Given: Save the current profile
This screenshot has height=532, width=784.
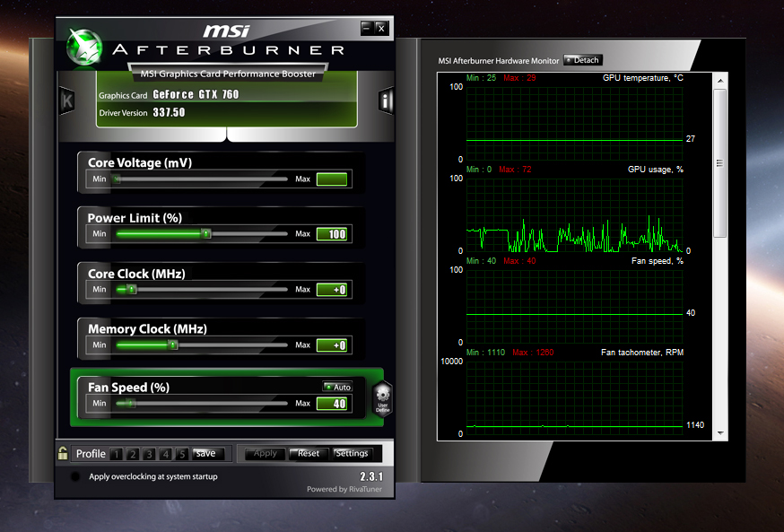Looking at the screenshot, I should tap(205, 454).
